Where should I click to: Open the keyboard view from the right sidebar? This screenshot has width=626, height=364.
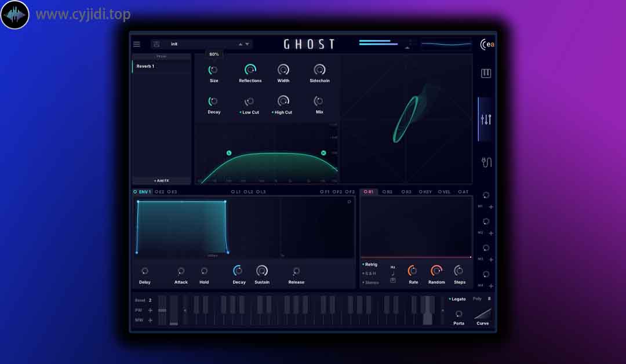pyautogui.click(x=486, y=73)
